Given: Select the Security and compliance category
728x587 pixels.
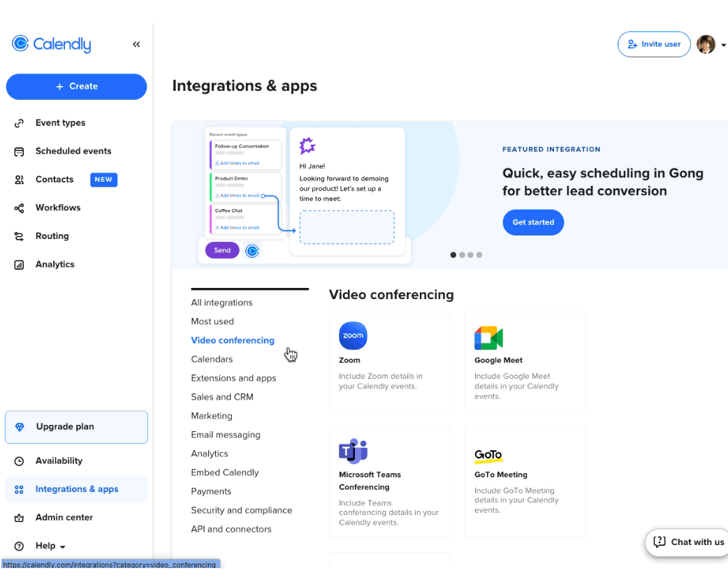Looking at the screenshot, I should point(242,510).
